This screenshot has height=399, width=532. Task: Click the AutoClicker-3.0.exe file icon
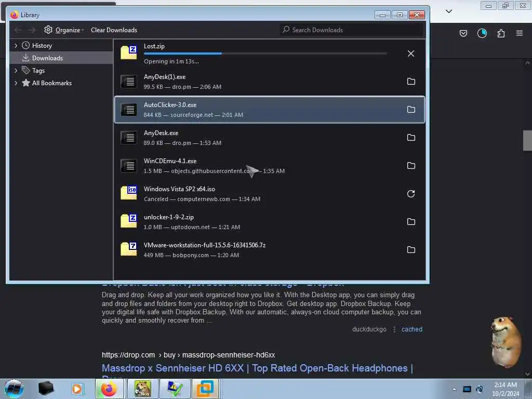click(129, 110)
